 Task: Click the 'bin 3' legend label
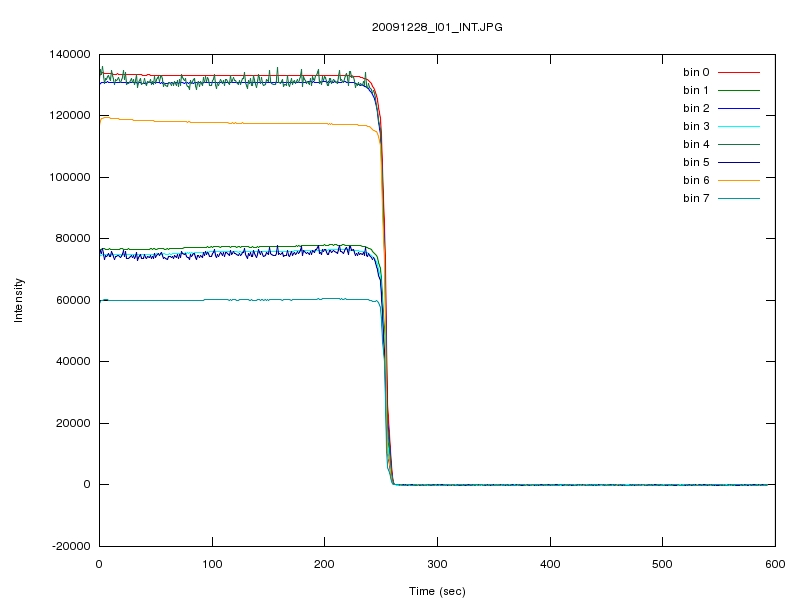[x=696, y=126]
